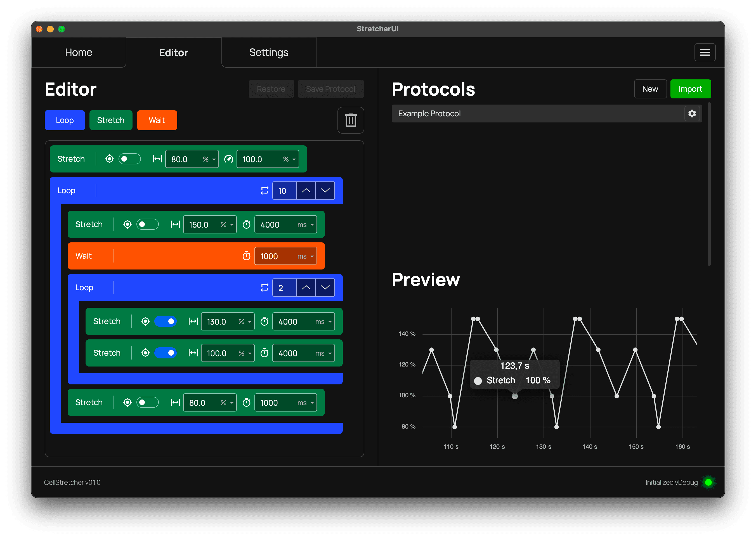Add a blue Loop block
756x539 pixels.
[65, 120]
